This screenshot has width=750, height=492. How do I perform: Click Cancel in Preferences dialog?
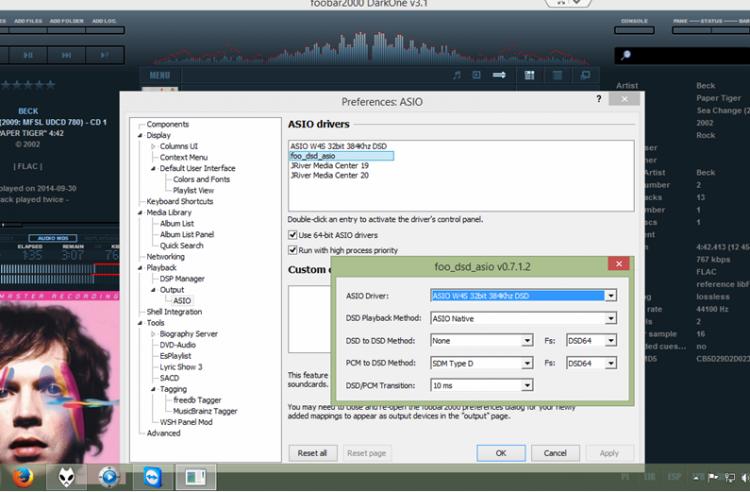pos(555,453)
